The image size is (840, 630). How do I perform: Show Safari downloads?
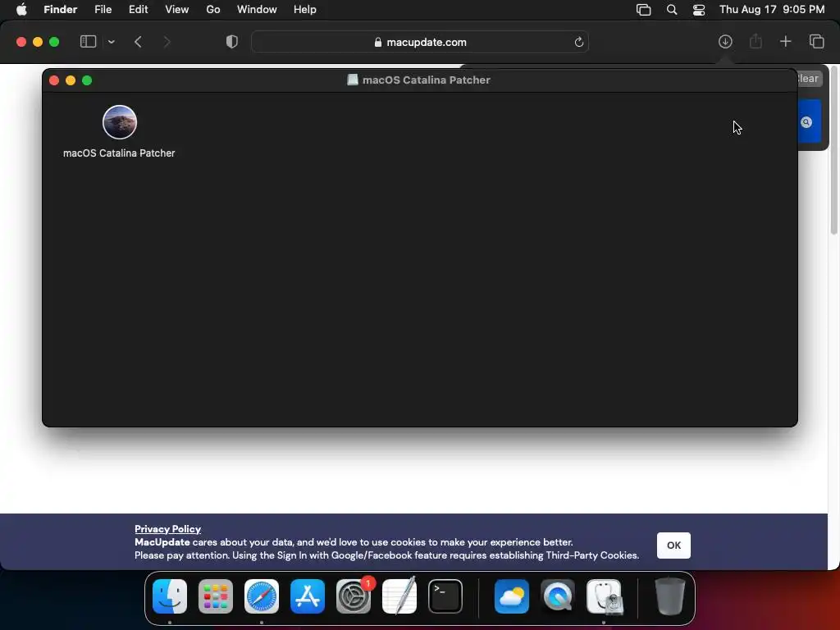[725, 41]
